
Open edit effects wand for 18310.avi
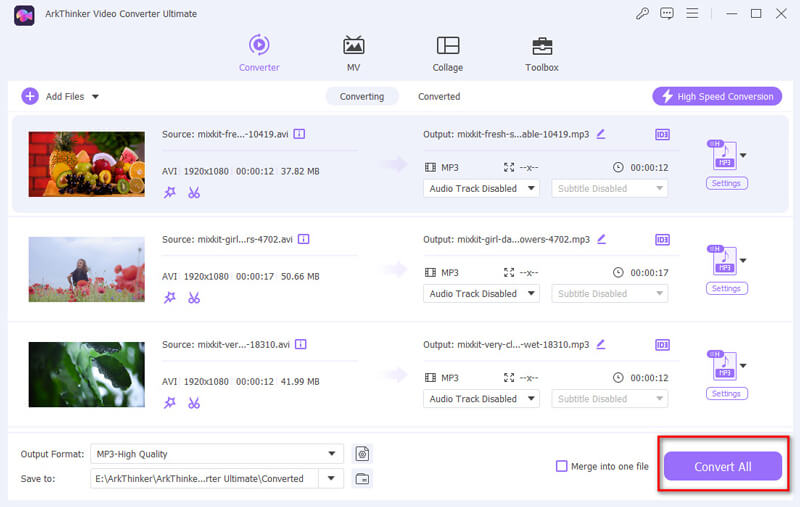pos(170,403)
